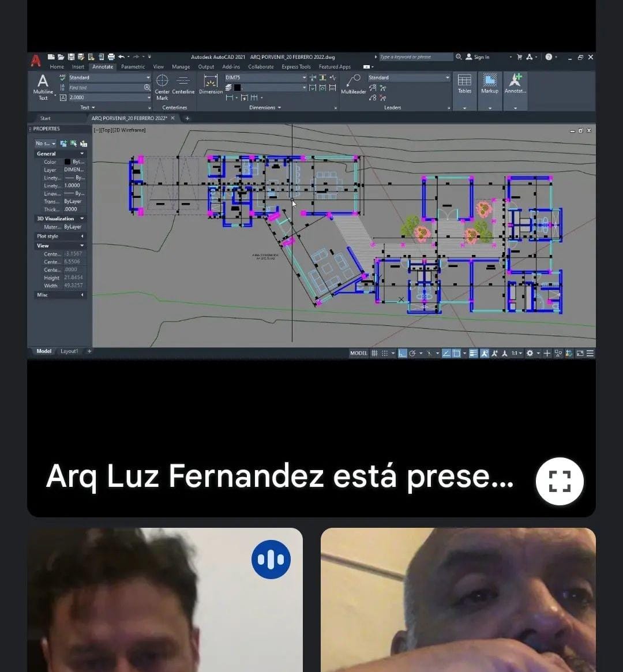Expand shared screen to fullscreen
The width and height of the screenshot is (623, 672).
coord(559,481)
